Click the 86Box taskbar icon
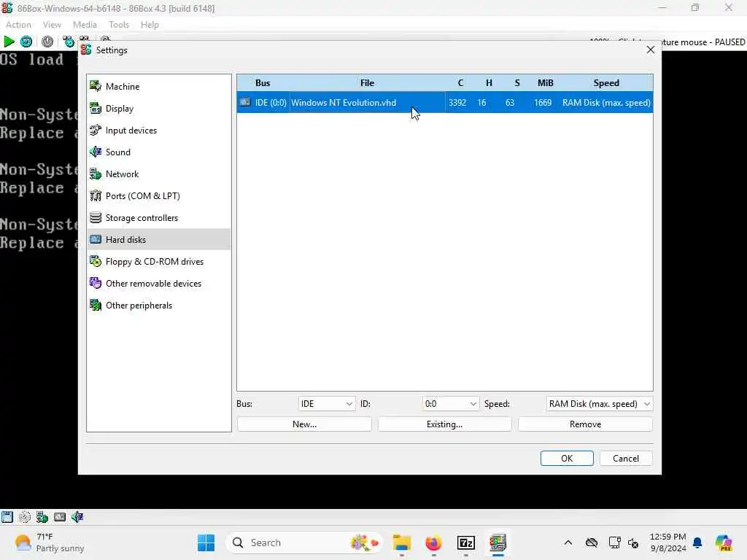The width and height of the screenshot is (747, 560). (x=498, y=542)
